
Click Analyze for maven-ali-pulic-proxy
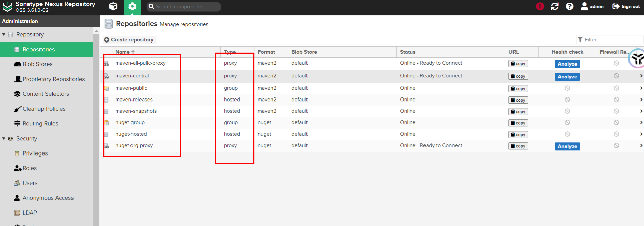point(567,64)
